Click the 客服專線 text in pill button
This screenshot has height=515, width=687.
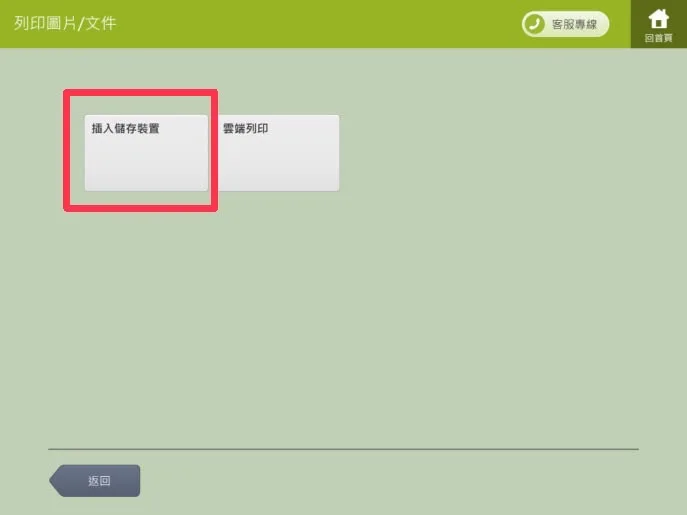(574, 25)
